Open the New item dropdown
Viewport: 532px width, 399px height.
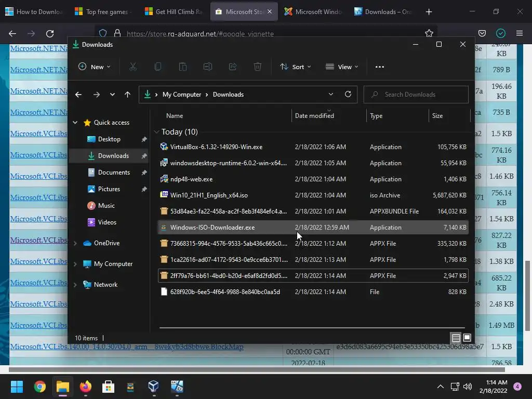(95, 67)
